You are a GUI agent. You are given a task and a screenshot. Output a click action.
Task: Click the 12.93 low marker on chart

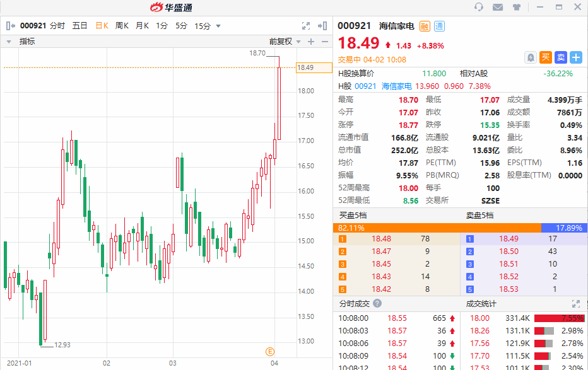(62, 345)
